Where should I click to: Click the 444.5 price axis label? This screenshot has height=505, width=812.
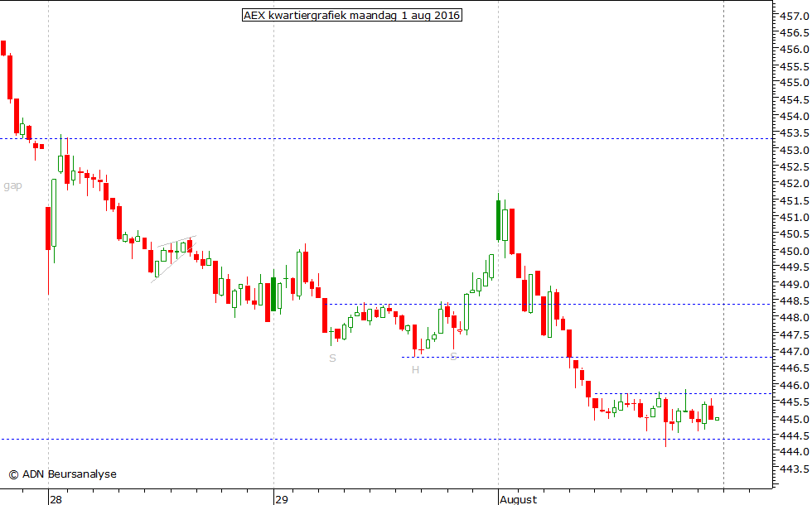(794, 435)
